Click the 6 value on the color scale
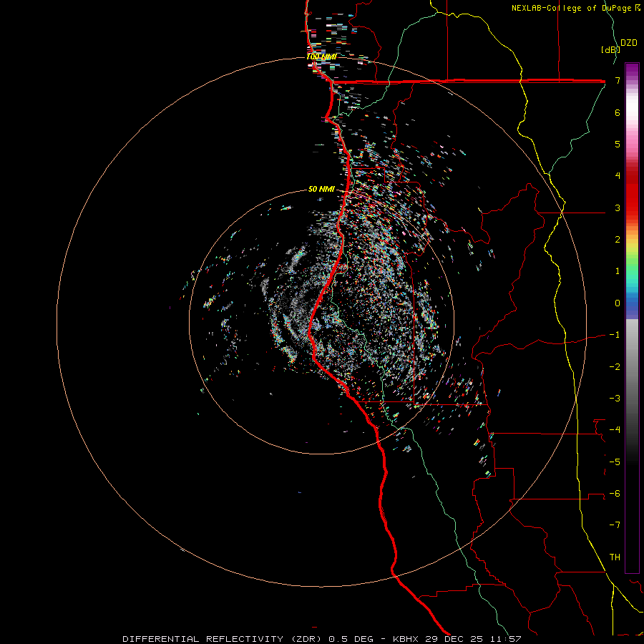The height and width of the screenshot is (644, 644). click(x=618, y=112)
